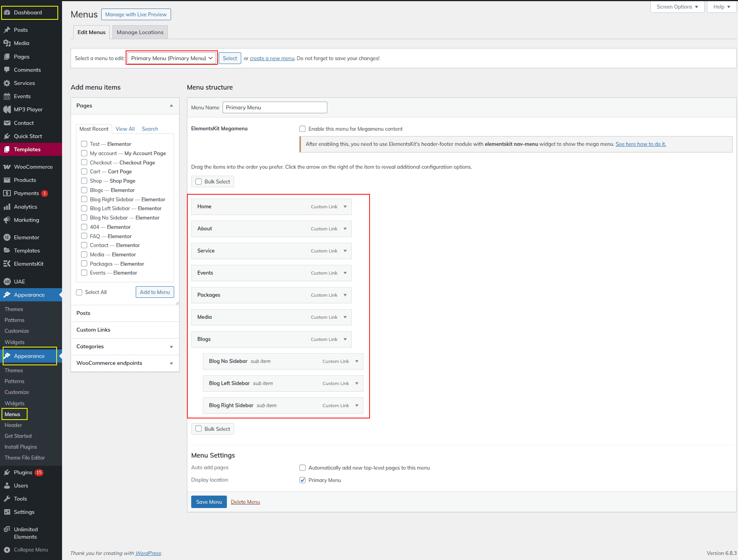Open Analytics via its bar chart icon
Screen dimensions: 738x560
tap(7, 207)
